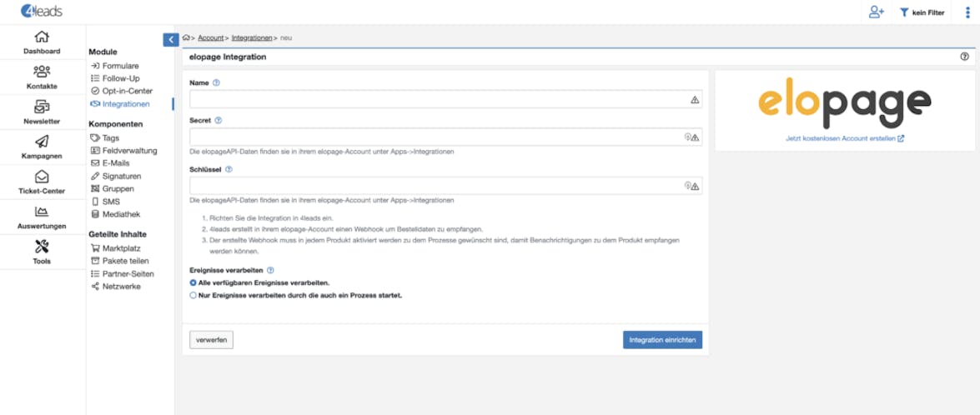980x415 pixels.
Task: Collapse the sidebar with the arrow button
Action: (x=171, y=39)
